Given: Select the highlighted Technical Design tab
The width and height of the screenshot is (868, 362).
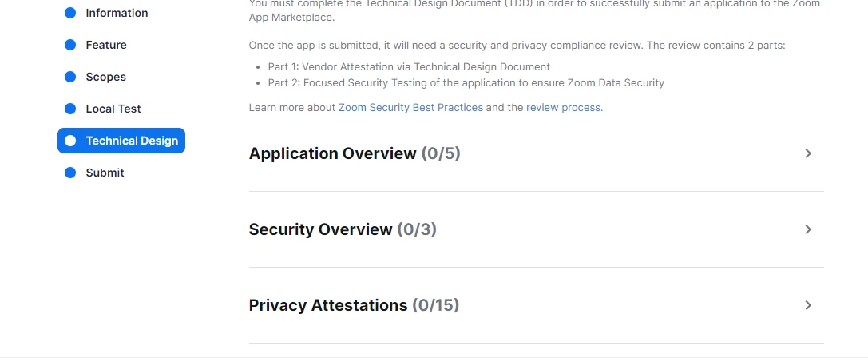Looking at the screenshot, I should click(x=121, y=141).
